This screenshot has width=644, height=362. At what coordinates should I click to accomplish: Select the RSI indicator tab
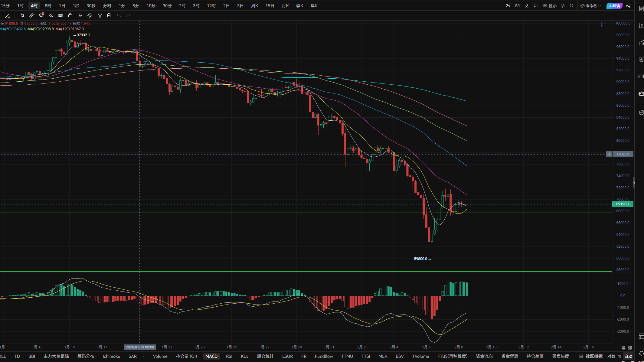point(229,356)
